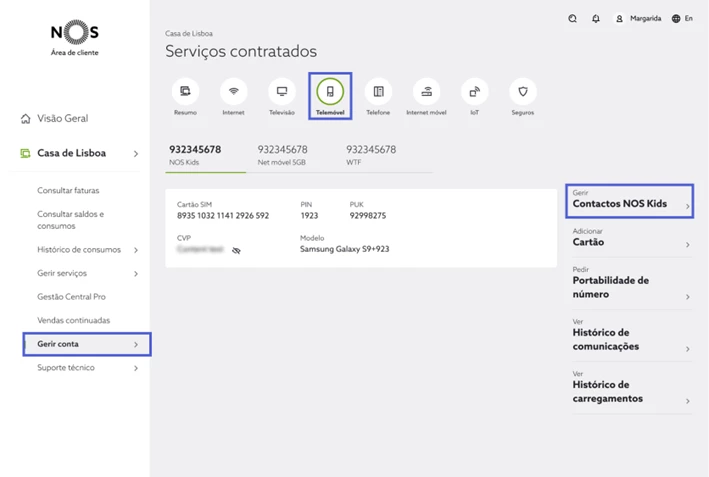Expand Histórico de consumos submenu
The height and width of the screenshot is (477, 709).
point(136,250)
